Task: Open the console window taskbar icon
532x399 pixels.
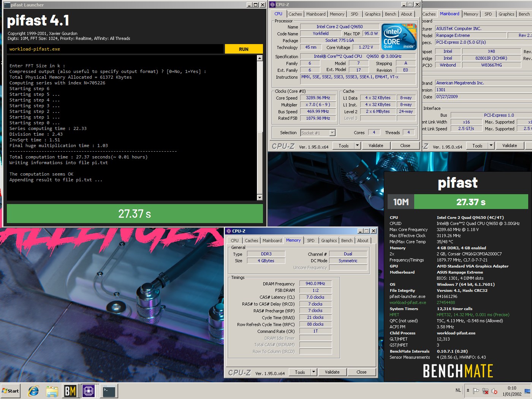Action: coord(109,391)
